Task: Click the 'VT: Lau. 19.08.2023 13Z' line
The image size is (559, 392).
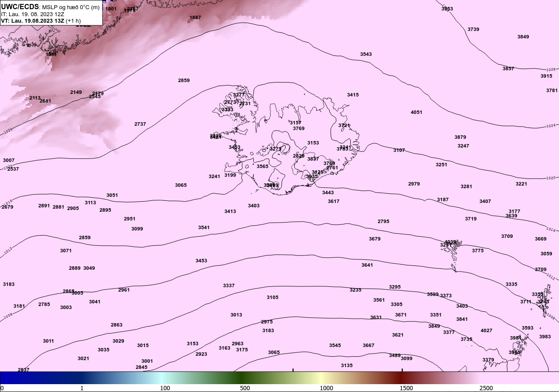Action: [32, 21]
